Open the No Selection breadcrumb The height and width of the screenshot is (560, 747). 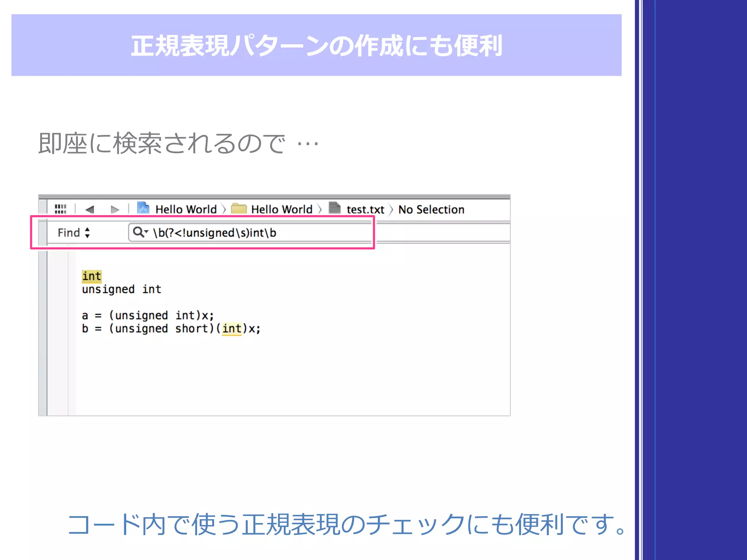click(x=431, y=210)
